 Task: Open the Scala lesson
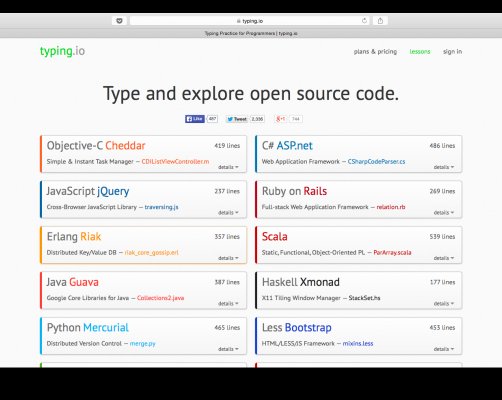point(359,245)
